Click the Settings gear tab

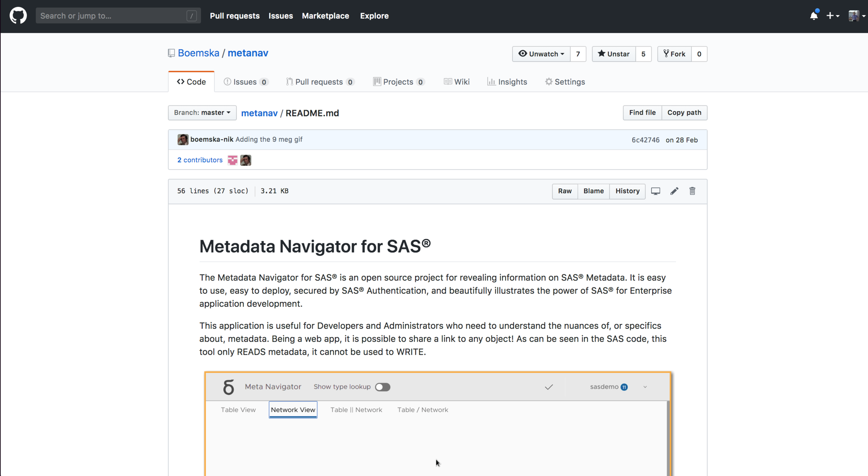tap(565, 82)
